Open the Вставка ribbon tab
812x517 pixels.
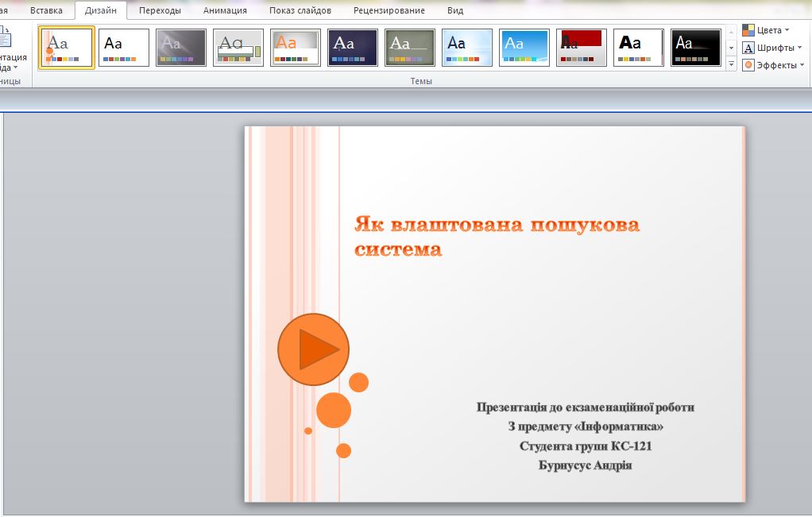click(46, 10)
